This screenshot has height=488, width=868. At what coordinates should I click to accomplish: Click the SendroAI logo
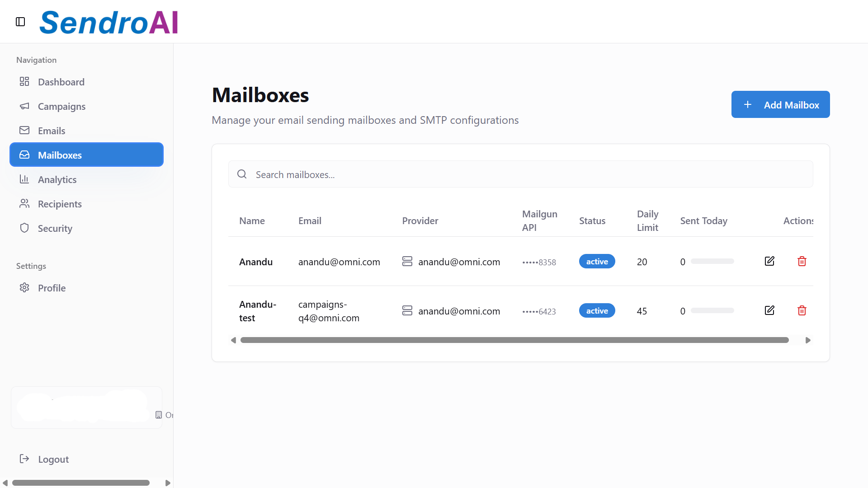click(x=108, y=22)
